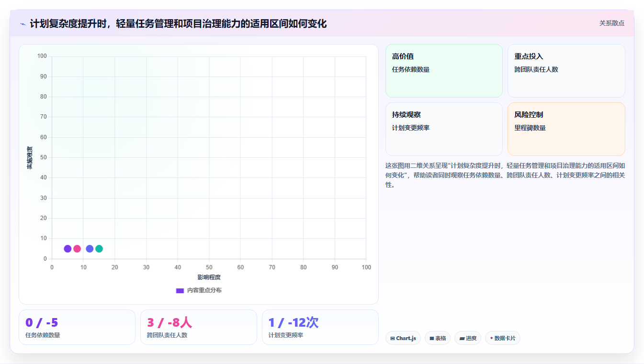Viewport: 644px width, 364px height.
Task: Click the x-axis tick label 50
Action: 209,267
